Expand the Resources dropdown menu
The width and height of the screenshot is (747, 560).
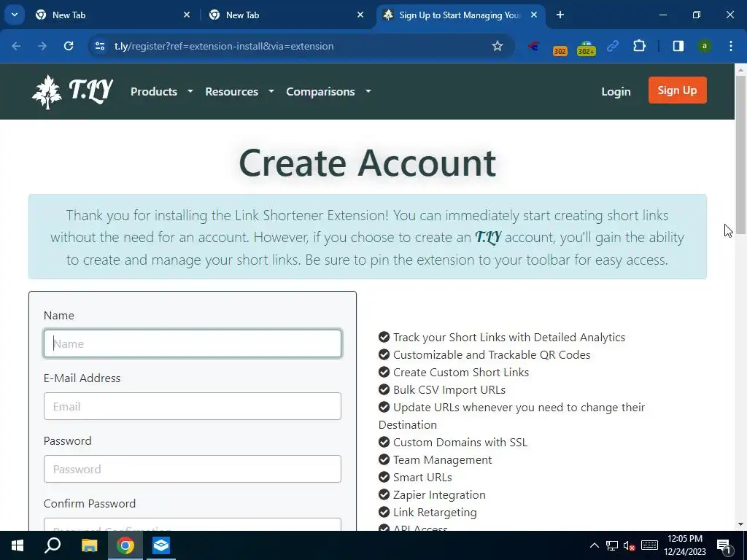pyautogui.click(x=239, y=91)
